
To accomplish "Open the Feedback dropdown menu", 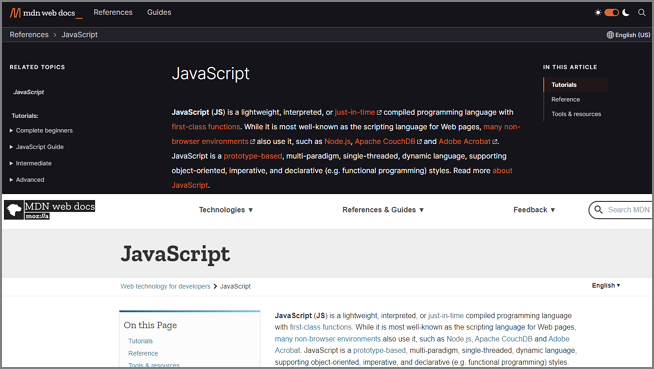I will tap(534, 210).
